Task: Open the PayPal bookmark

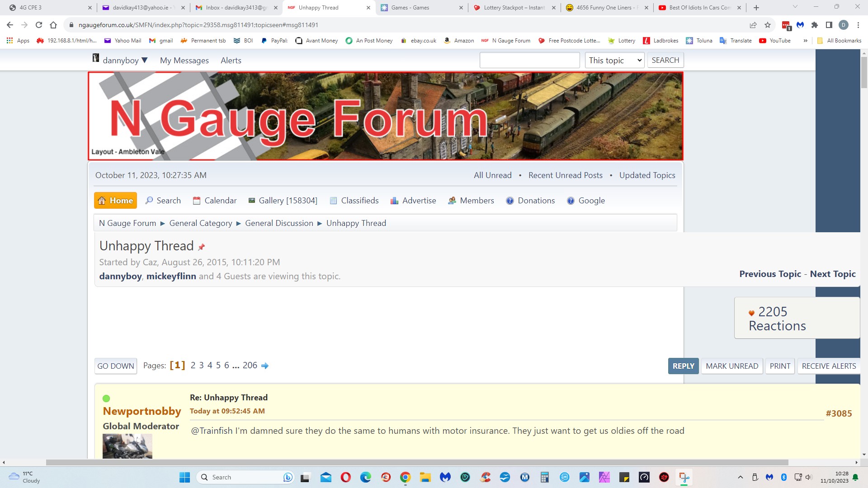Action: click(x=274, y=41)
